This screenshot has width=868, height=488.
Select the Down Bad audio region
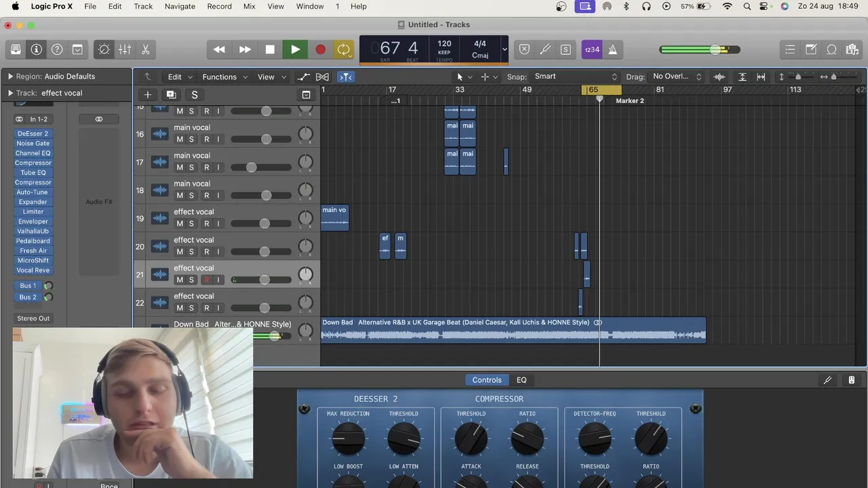coord(513,330)
